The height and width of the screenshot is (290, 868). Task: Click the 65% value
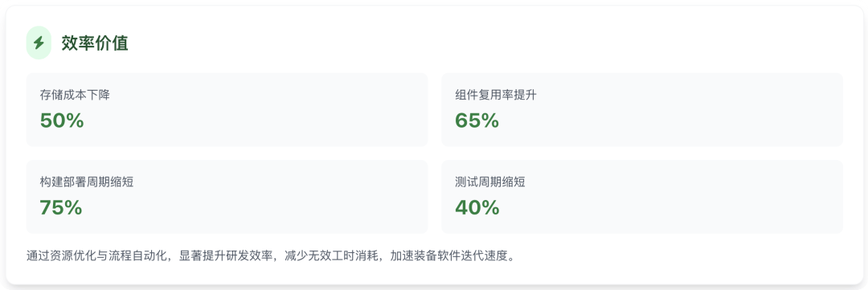(x=477, y=120)
